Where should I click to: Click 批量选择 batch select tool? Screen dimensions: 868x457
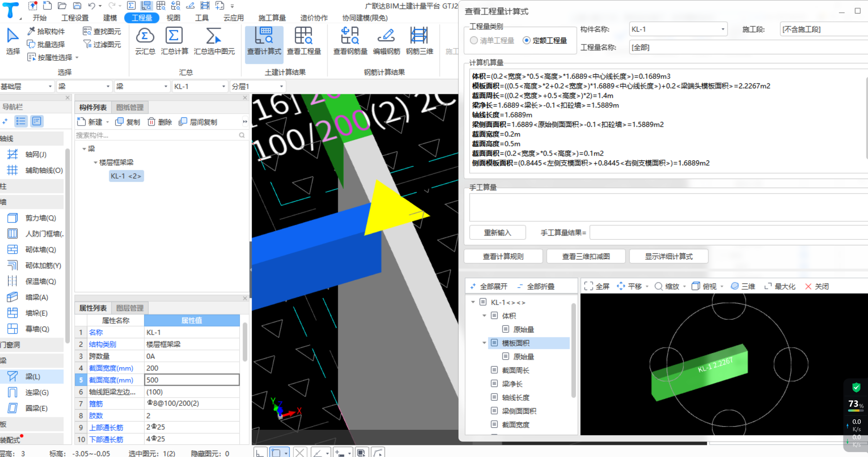coord(46,44)
